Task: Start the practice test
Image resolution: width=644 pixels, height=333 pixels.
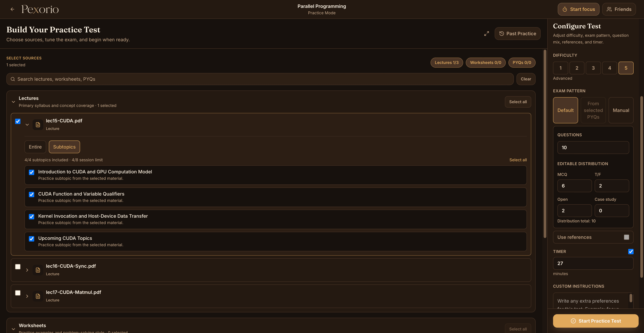Action: pos(596,321)
